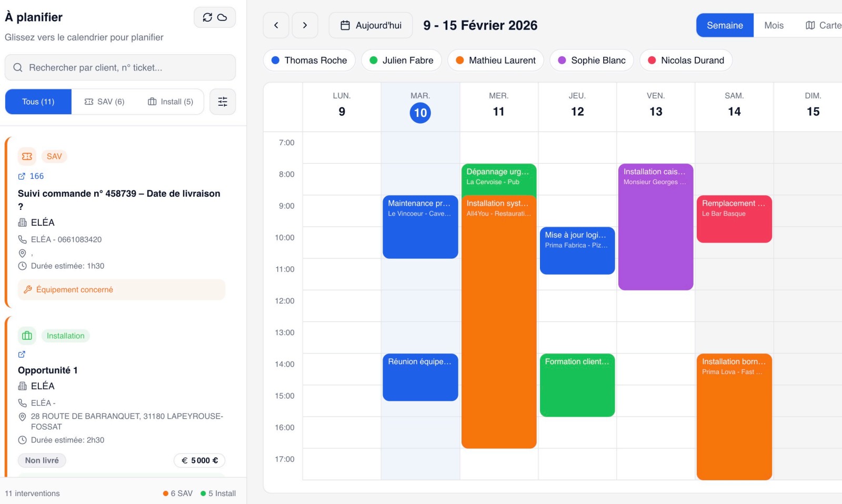The width and height of the screenshot is (842, 504).
Task: Go to previous week arrow
Action: 276,25
